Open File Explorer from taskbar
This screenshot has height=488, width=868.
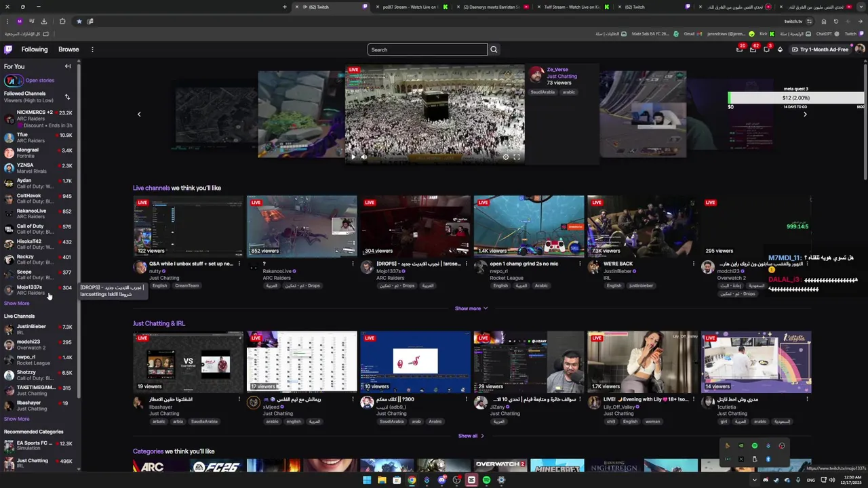point(382,480)
